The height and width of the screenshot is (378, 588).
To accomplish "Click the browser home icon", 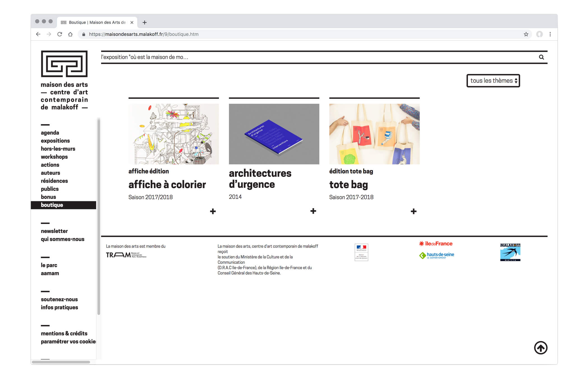I will (x=70, y=34).
